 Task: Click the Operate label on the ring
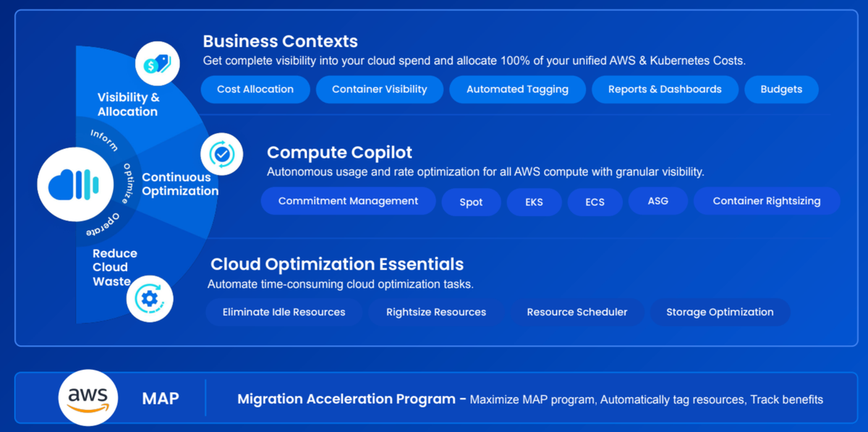(103, 226)
